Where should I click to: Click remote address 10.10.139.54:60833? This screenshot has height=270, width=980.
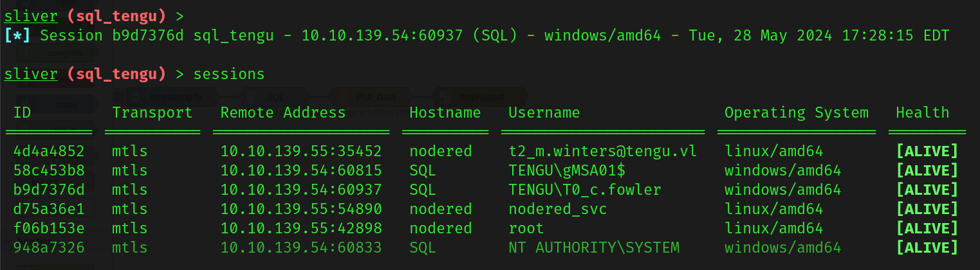coord(301,248)
